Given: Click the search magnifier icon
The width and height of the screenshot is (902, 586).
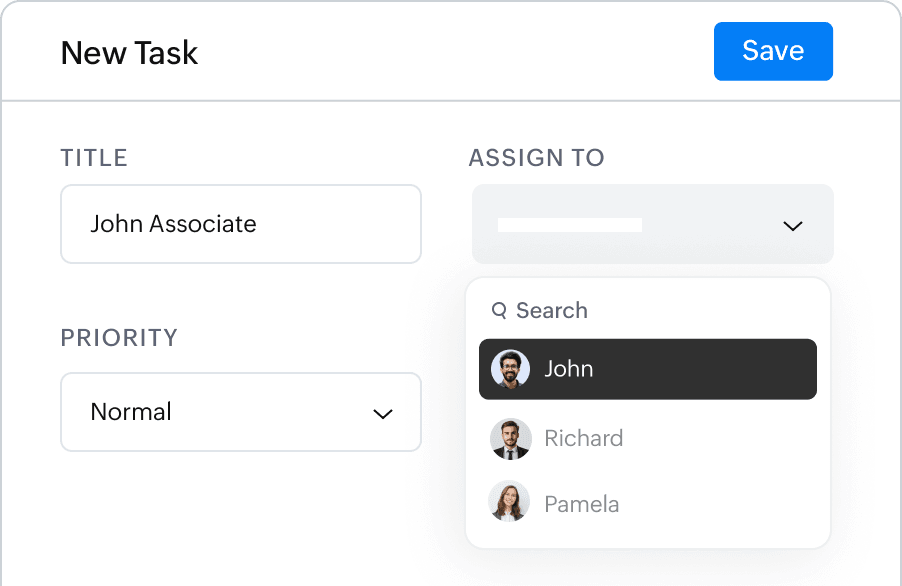Looking at the screenshot, I should (499, 311).
